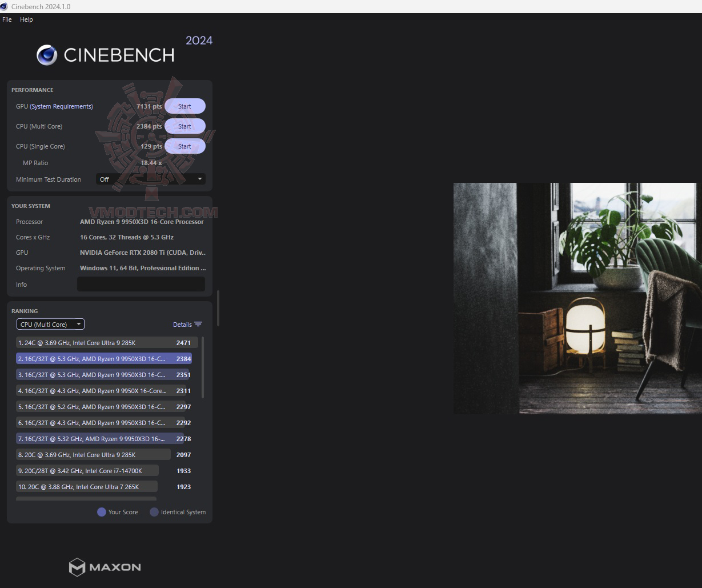The image size is (702, 588).
Task: Click the single core score 129 pts
Action: click(x=151, y=146)
